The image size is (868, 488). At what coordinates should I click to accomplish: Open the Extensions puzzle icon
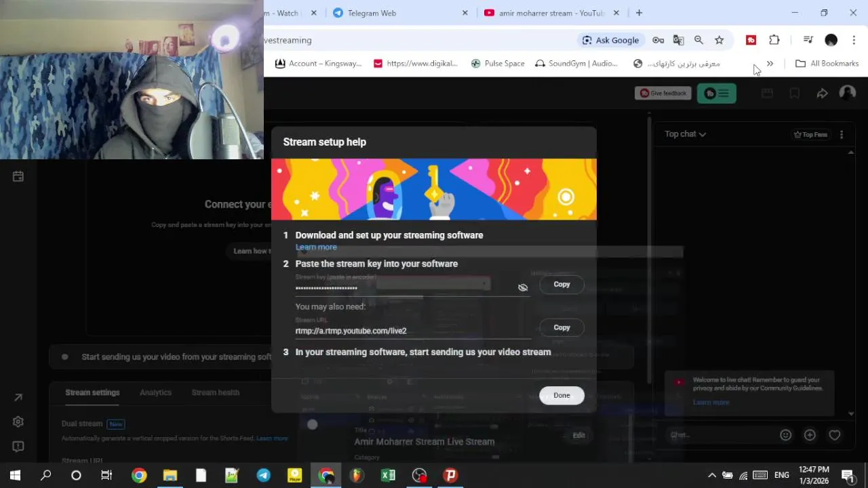(x=774, y=40)
